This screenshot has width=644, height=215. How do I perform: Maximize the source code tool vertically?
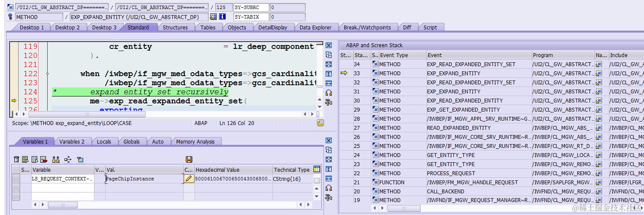[329, 74]
